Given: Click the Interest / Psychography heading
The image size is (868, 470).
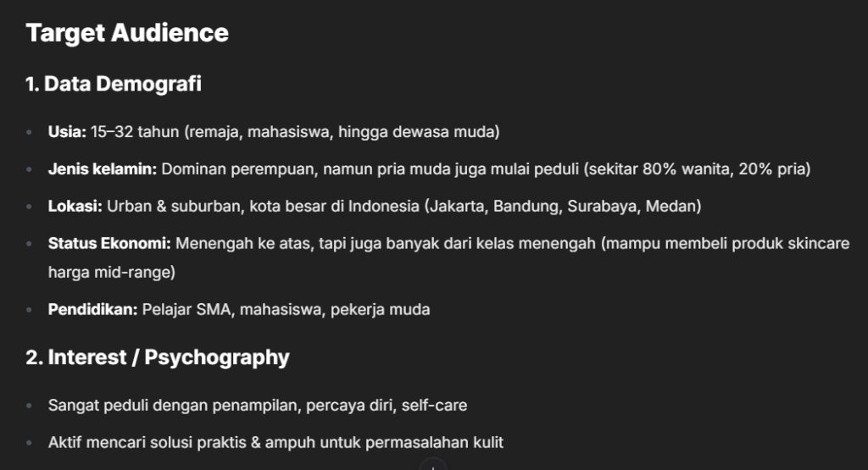Looking at the screenshot, I should pos(158,357).
